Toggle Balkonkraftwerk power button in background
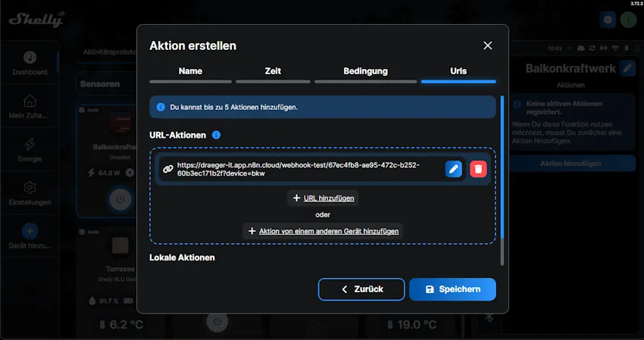Screen dimensions: 644x340 (120, 199)
